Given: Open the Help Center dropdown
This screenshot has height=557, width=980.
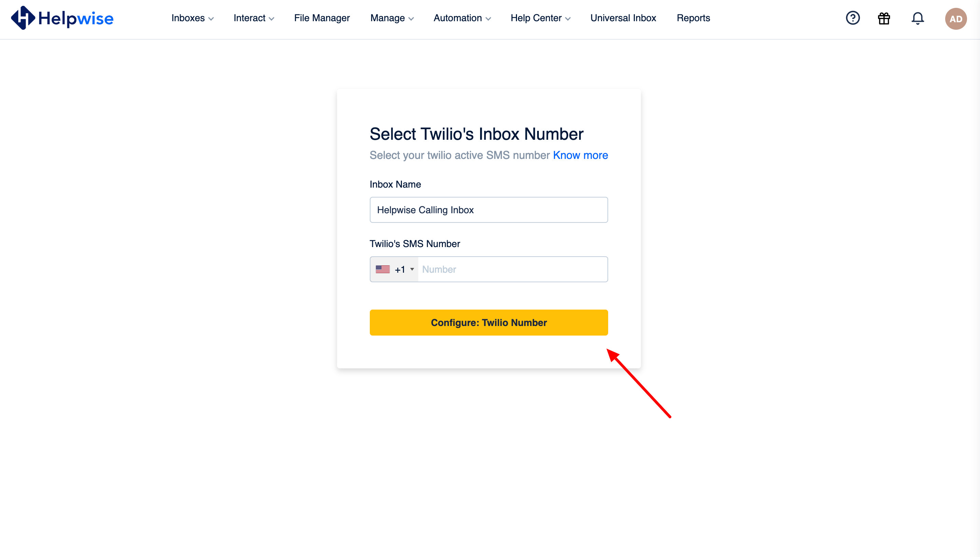Looking at the screenshot, I should click(541, 18).
